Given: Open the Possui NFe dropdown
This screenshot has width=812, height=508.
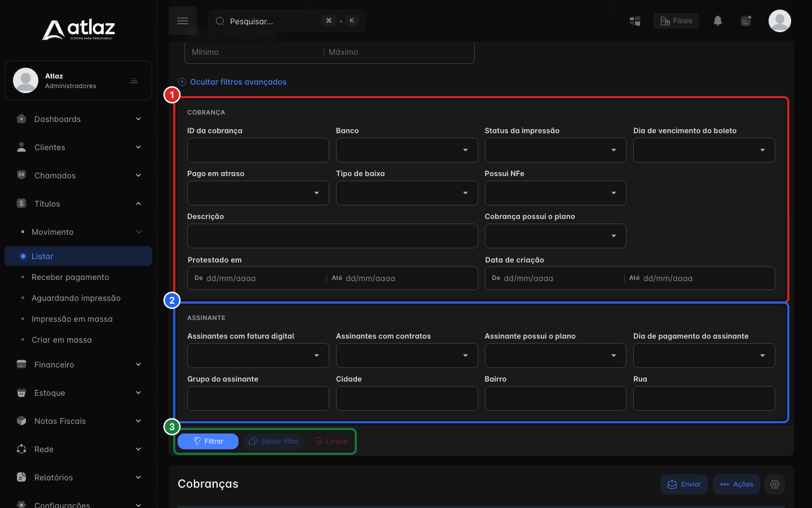Looking at the screenshot, I should pos(555,193).
